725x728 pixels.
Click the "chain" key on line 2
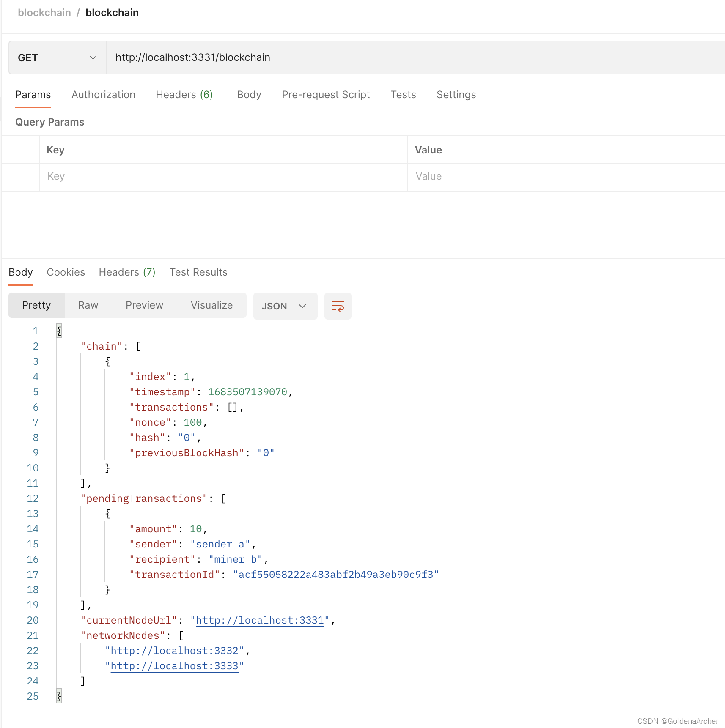pyautogui.click(x=102, y=346)
